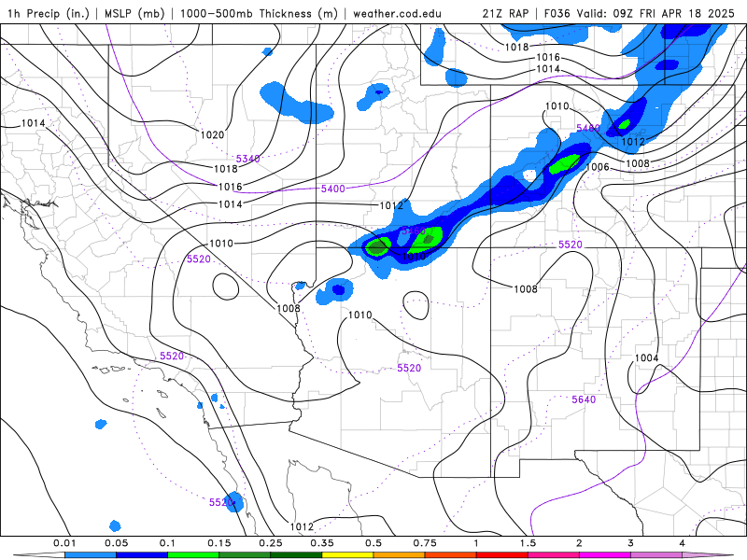Click the white left arrow cap of the color bar
Viewport: 747px width, 560px height.
[x=38, y=555]
